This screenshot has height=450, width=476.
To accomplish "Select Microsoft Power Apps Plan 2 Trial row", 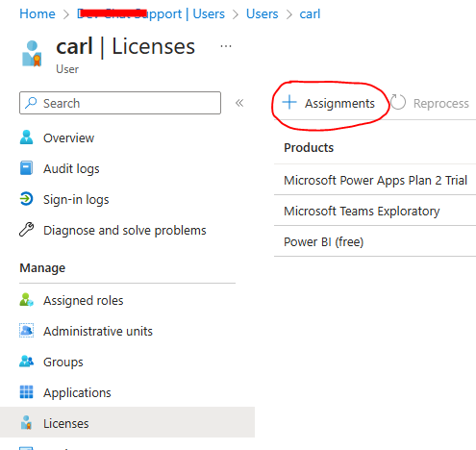I will point(375,180).
